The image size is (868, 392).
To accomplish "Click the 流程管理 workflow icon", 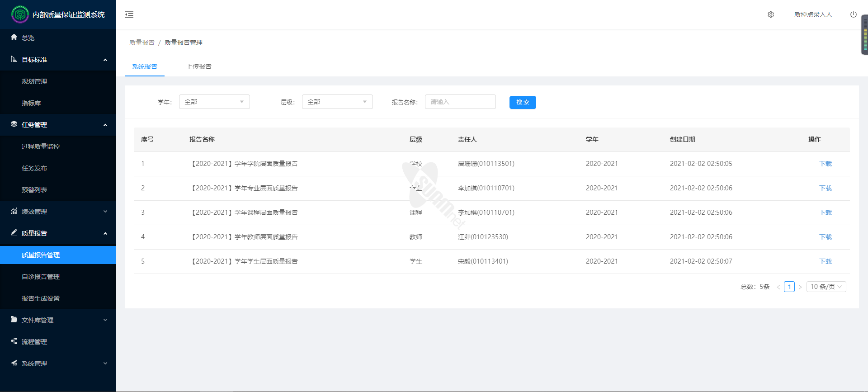I will [14, 341].
